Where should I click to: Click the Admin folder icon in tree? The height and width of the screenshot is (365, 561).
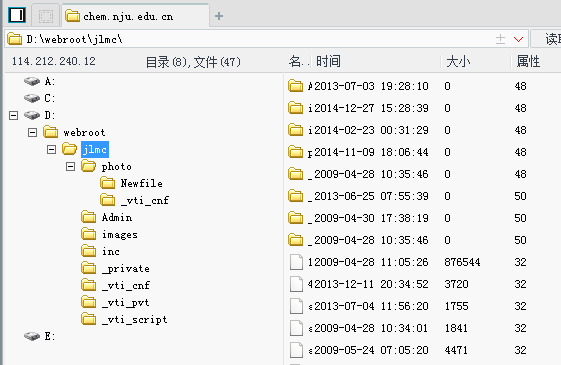88,217
